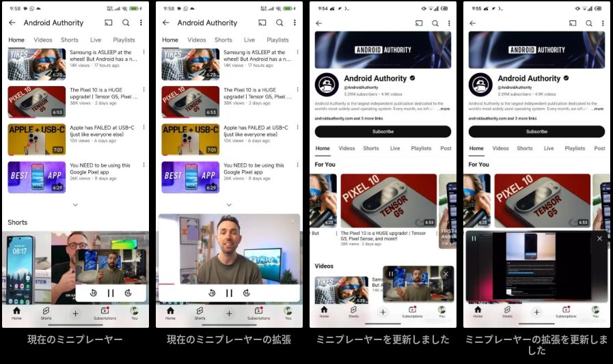This screenshot has width=613, height=364.
Task: Pause the expanded updated miniplayer on fourth screen
Action: pyautogui.click(x=474, y=238)
